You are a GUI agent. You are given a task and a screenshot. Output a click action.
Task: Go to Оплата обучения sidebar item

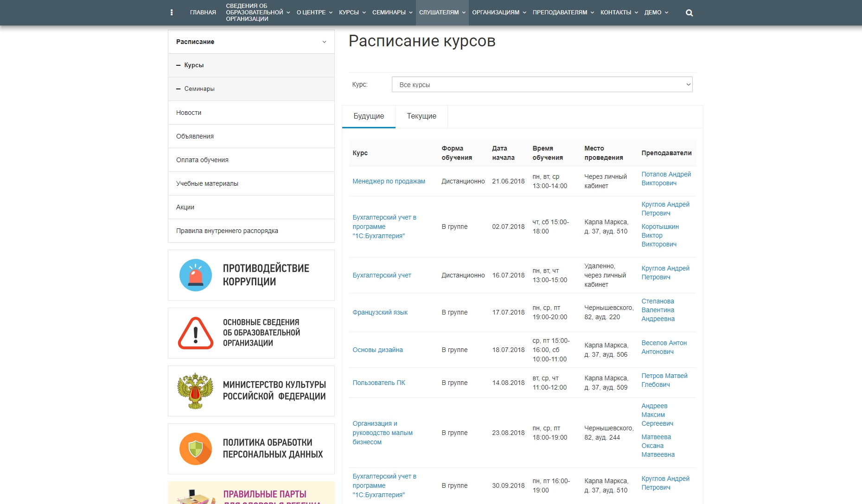point(202,160)
